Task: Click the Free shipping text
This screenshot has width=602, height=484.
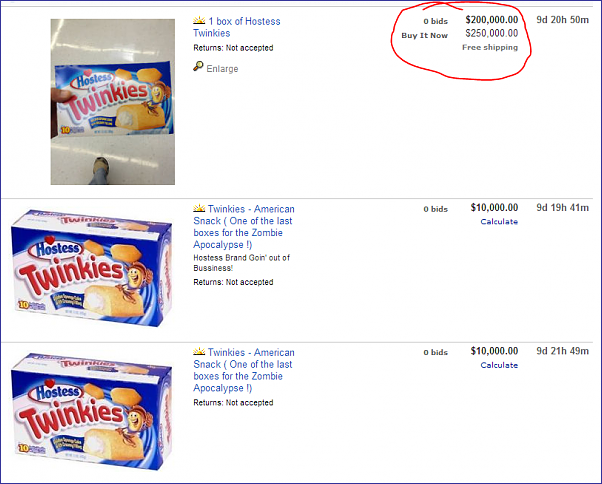Action: pyautogui.click(x=490, y=47)
